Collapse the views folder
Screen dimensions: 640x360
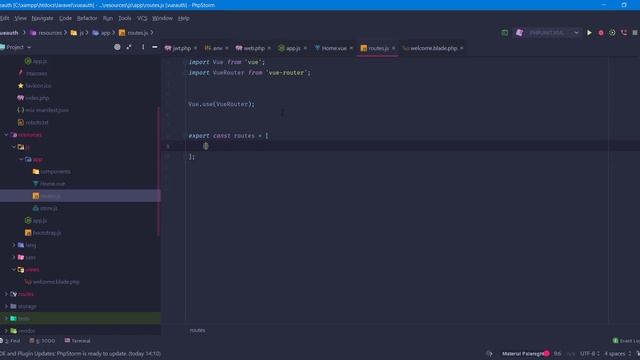point(13,269)
